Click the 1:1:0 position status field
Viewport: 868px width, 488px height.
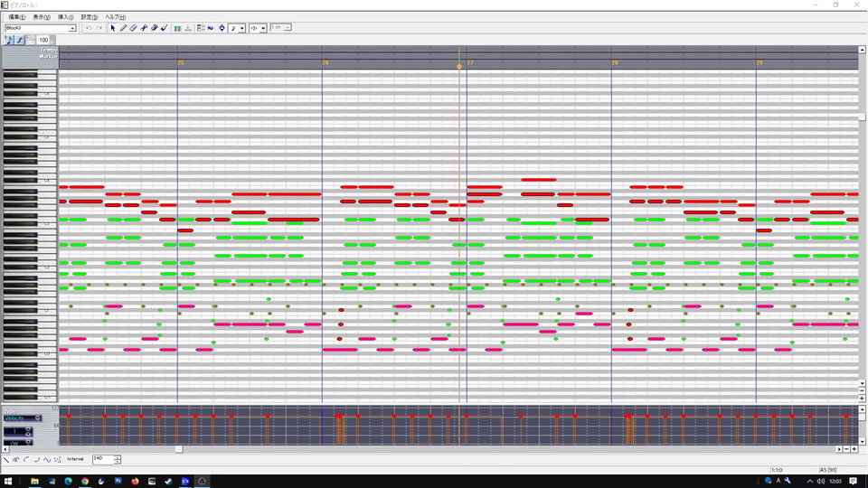[x=793, y=470]
